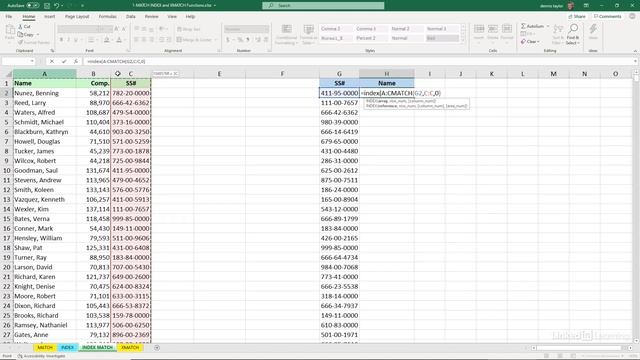640x360 pixels.
Task: Click the Share button
Action: 577,16
